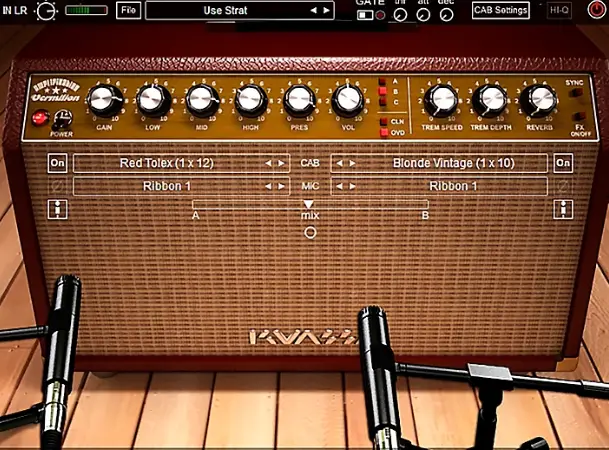Click the A end of the mix slider
609x450 pixels.
pos(195,215)
